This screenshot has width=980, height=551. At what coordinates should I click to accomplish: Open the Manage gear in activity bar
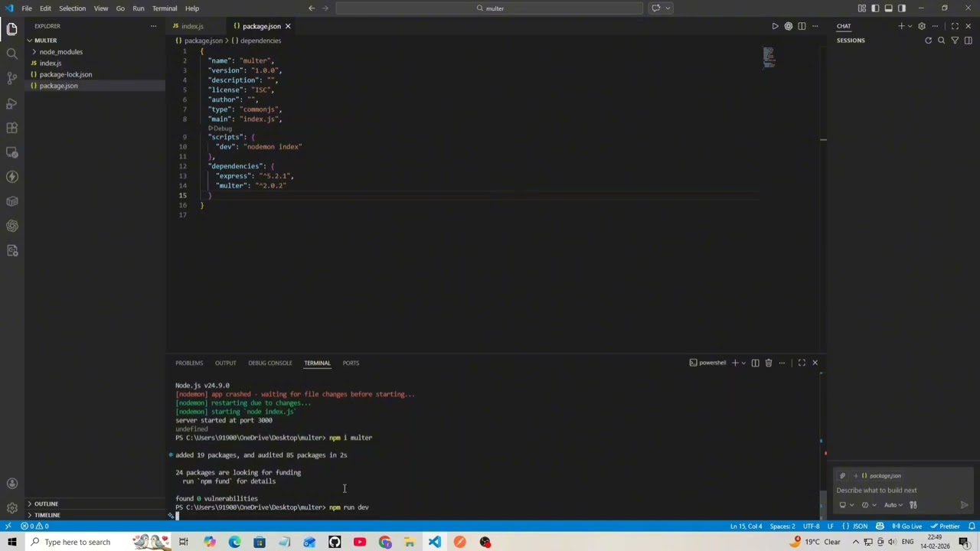point(11,508)
